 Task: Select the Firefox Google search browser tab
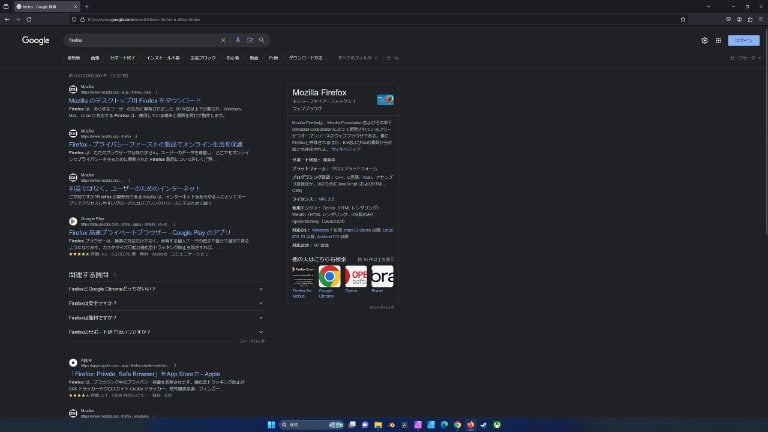point(46,7)
